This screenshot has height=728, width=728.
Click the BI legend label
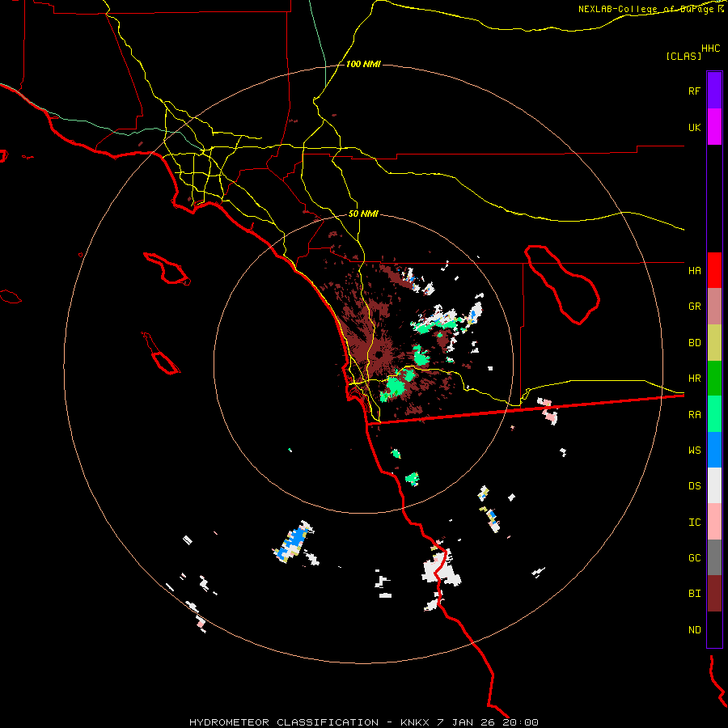[694, 594]
